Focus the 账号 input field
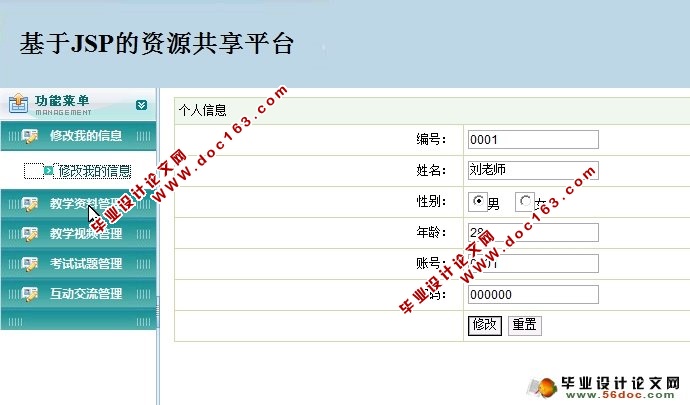This screenshot has height=405, width=690. point(533,263)
